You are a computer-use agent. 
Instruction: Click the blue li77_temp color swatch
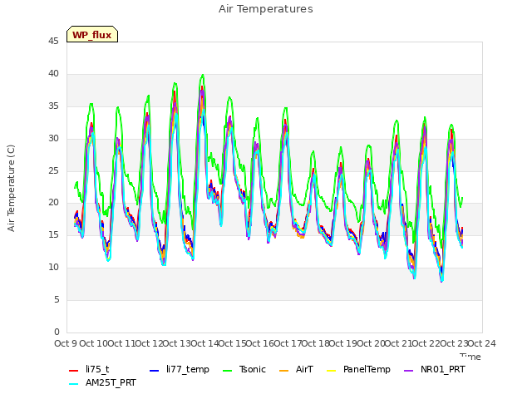(x=154, y=371)
